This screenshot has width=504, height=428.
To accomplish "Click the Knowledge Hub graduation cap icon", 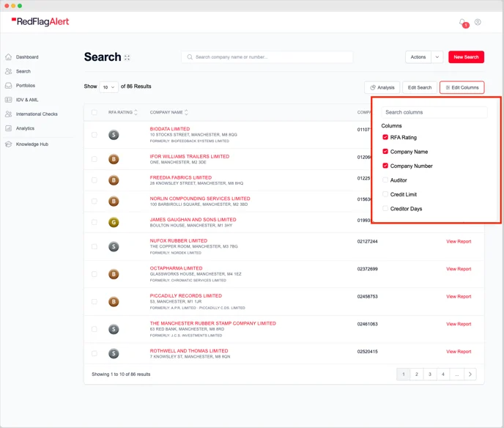I will (8, 144).
